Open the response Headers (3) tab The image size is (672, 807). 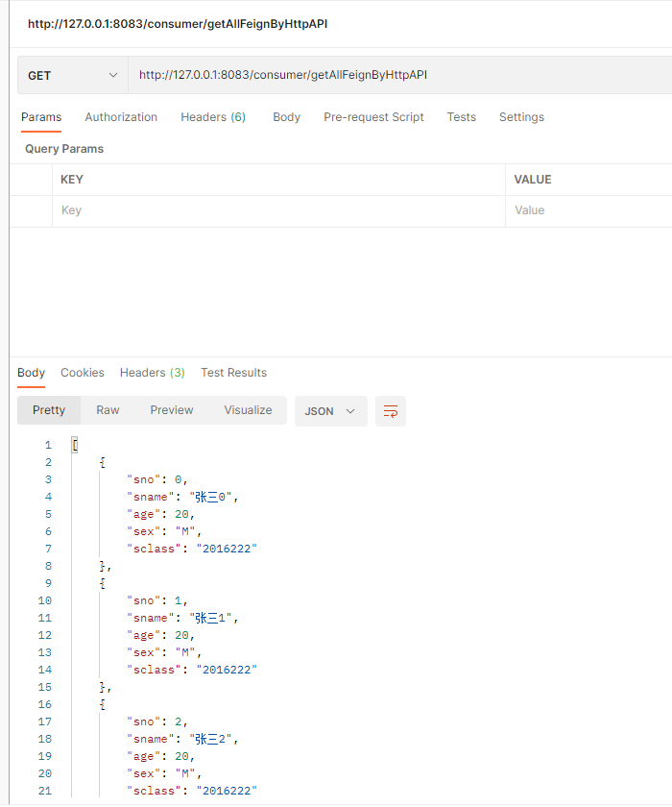(153, 373)
